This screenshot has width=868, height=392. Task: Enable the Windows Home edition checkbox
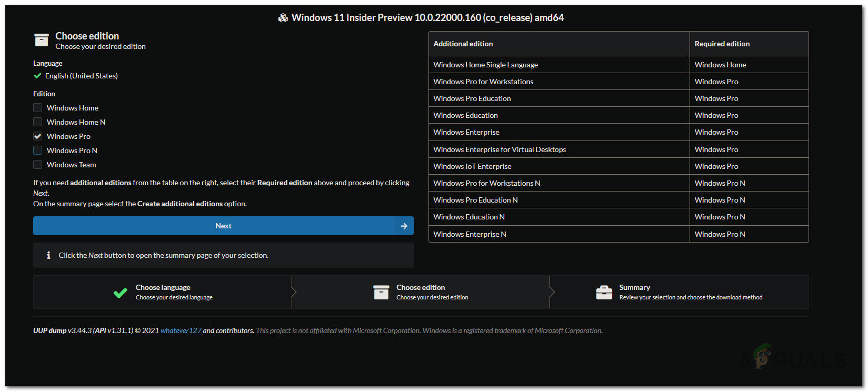38,108
